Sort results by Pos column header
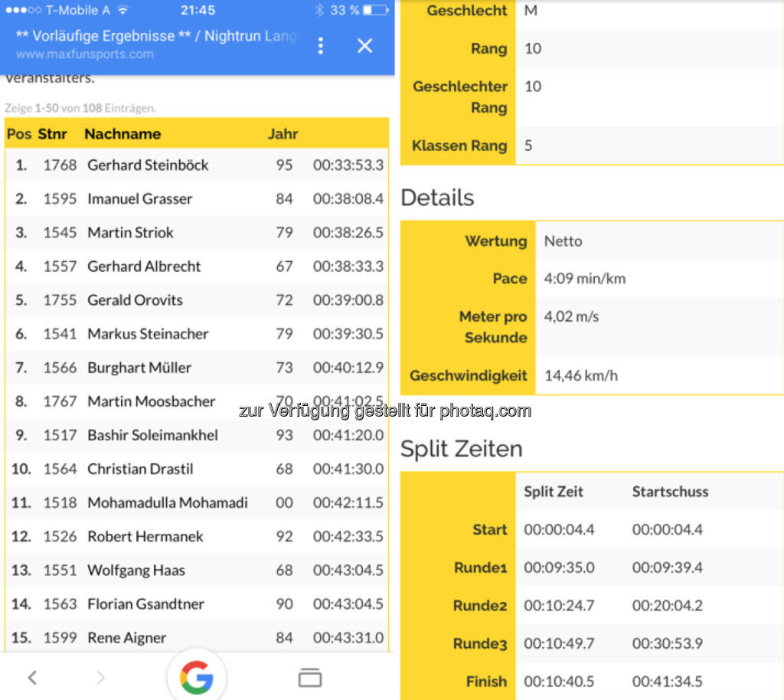This screenshot has height=700, width=784. click(18, 134)
